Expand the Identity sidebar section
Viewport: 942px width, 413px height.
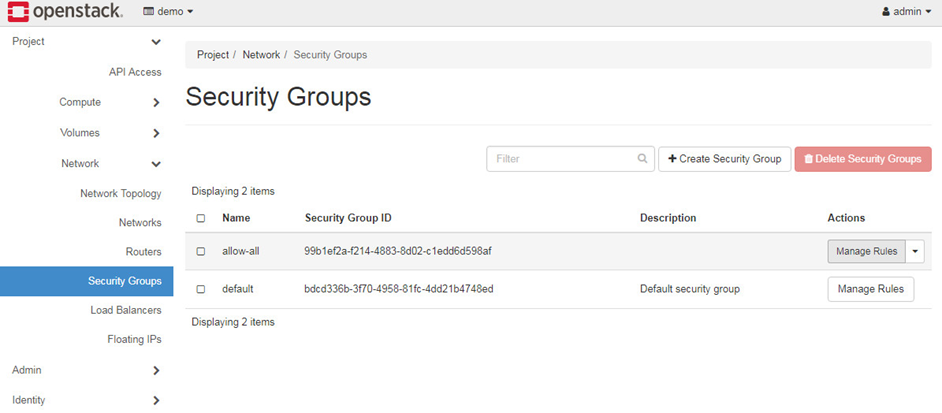pos(156,400)
